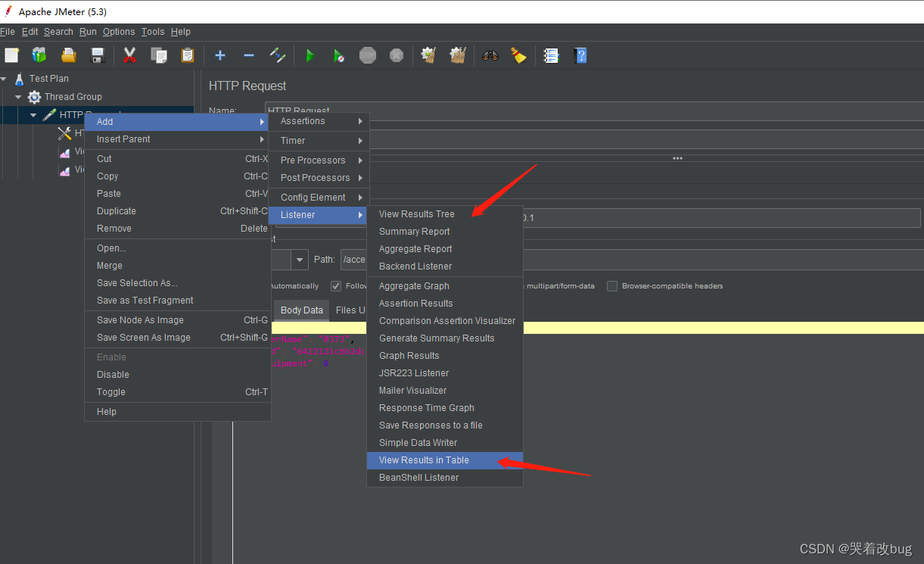Open the Search menu
The width and height of the screenshot is (924, 564).
point(58,32)
